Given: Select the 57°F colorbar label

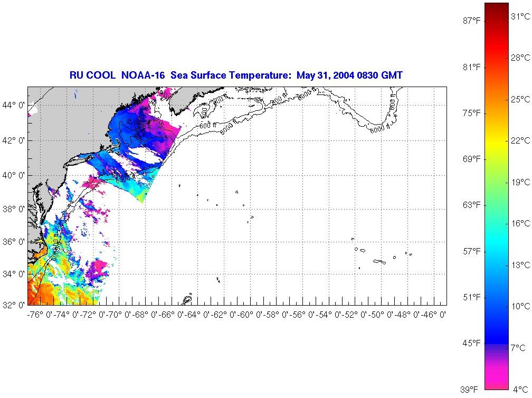Looking at the screenshot, I should (472, 251).
